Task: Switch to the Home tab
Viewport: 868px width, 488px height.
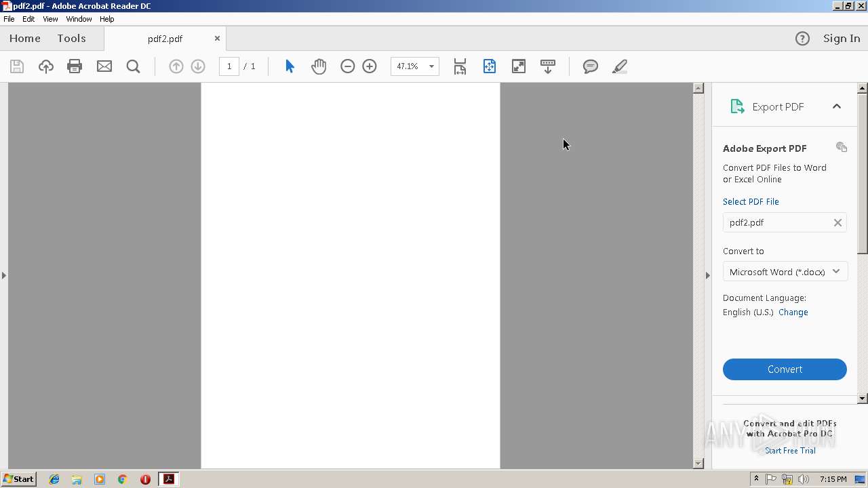Action: coord(25,39)
